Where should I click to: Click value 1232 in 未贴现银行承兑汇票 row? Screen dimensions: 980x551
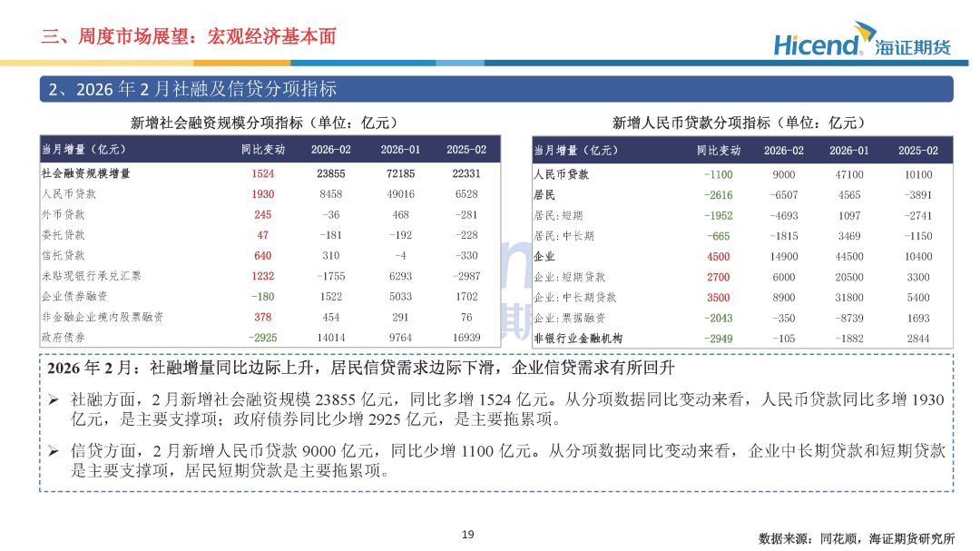point(263,276)
